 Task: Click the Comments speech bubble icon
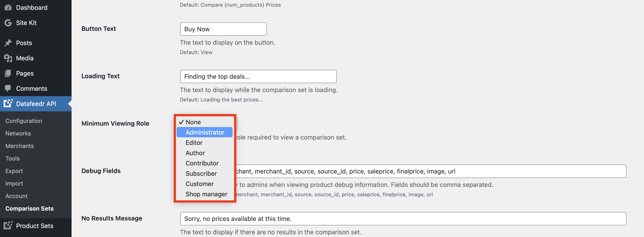tap(8, 89)
